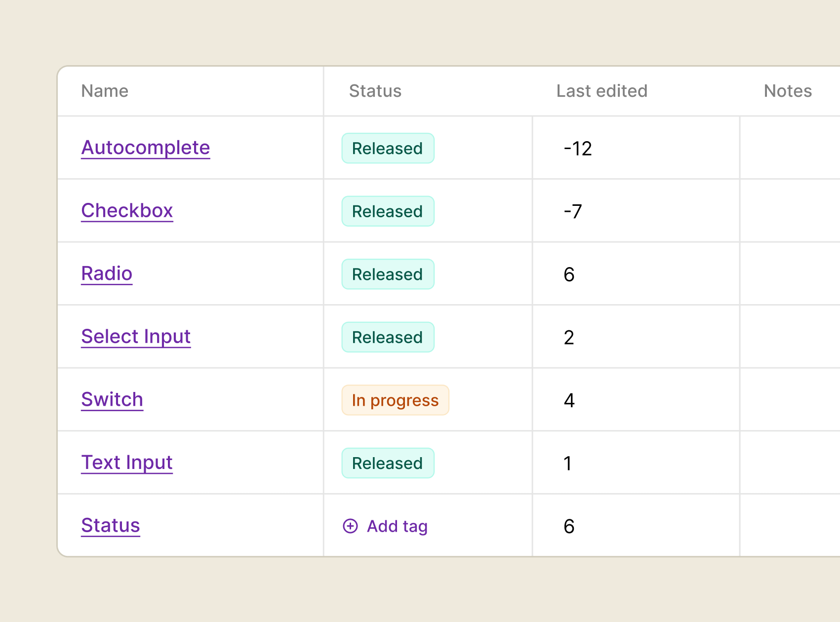Click the Released tag on Autocomplete row
This screenshot has width=840, height=622.
[x=388, y=148]
